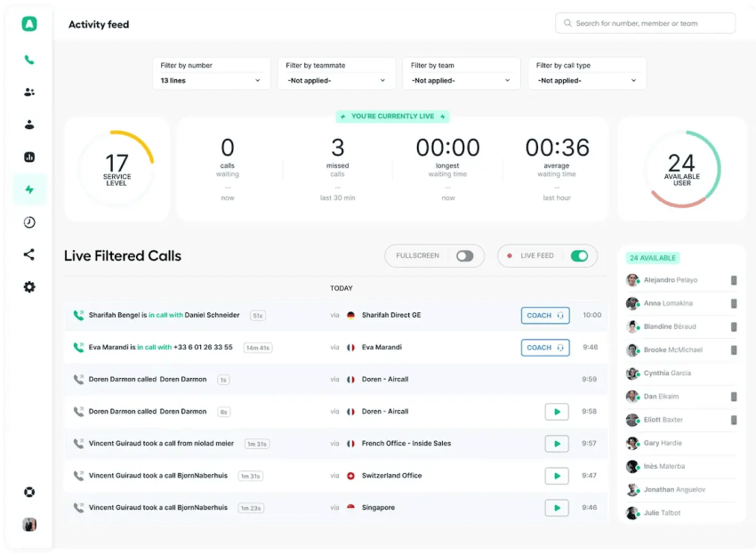Image resolution: width=756 pixels, height=555 pixels.
Task: Click device icon next to Blandine Béraud
Action: point(734,326)
